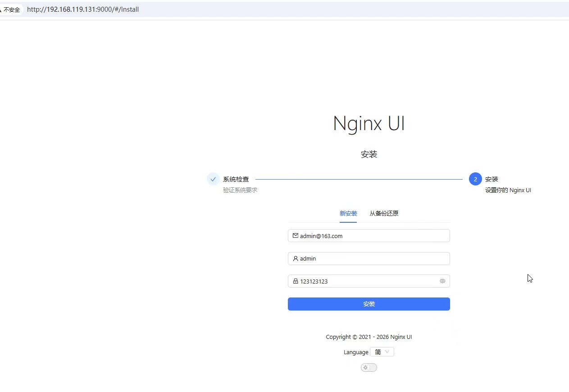Click the lock icon in the password field

click(296, 281)
